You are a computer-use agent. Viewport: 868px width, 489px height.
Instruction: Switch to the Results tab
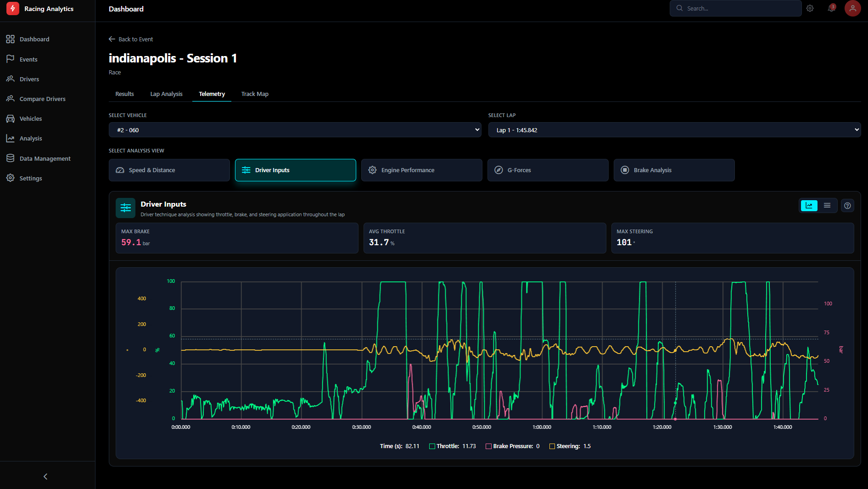124,94
